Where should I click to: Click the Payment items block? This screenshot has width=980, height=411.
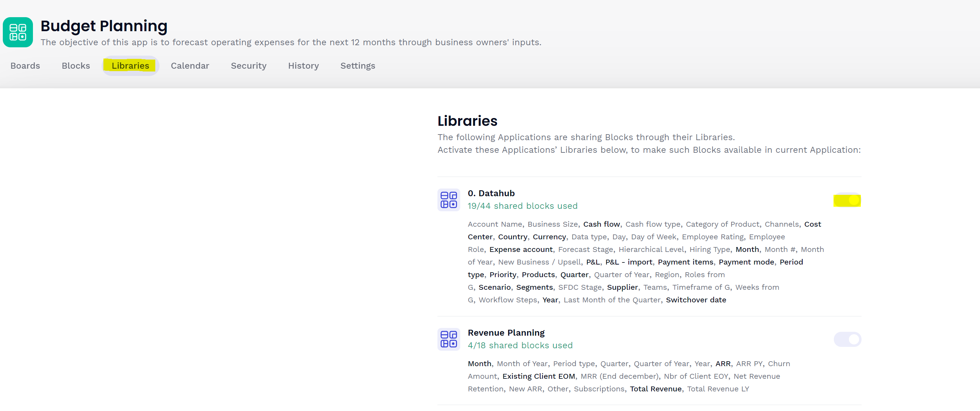(685, 262)
